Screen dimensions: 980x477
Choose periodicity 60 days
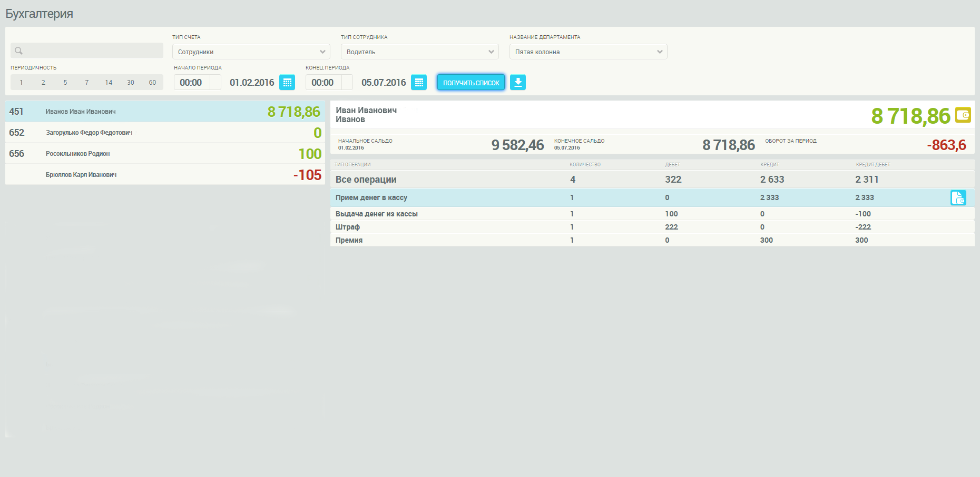(152, 83)
